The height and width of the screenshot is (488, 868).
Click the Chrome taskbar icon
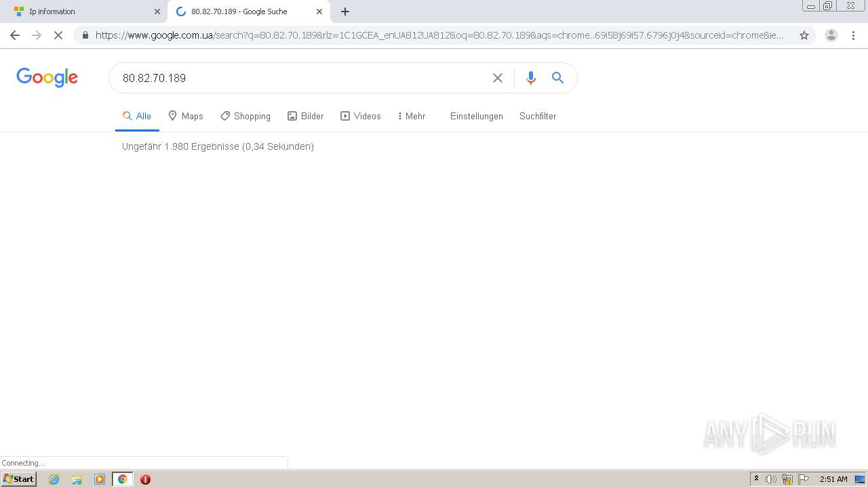click(122, 479)
